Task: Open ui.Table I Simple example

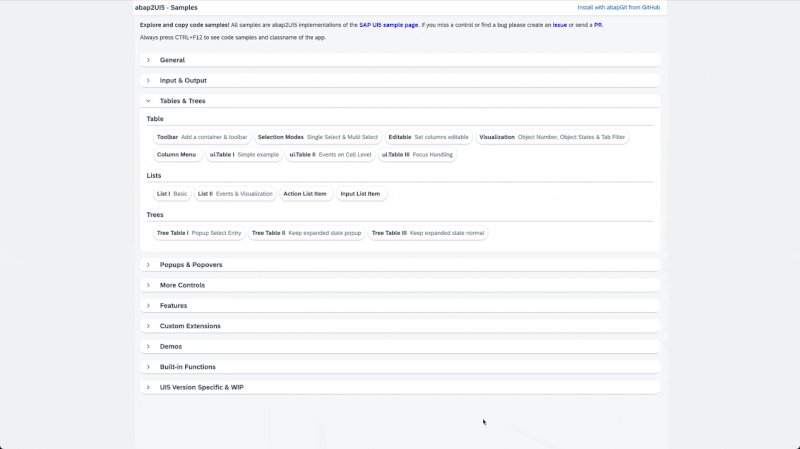Action: click(x=244, y=155)
